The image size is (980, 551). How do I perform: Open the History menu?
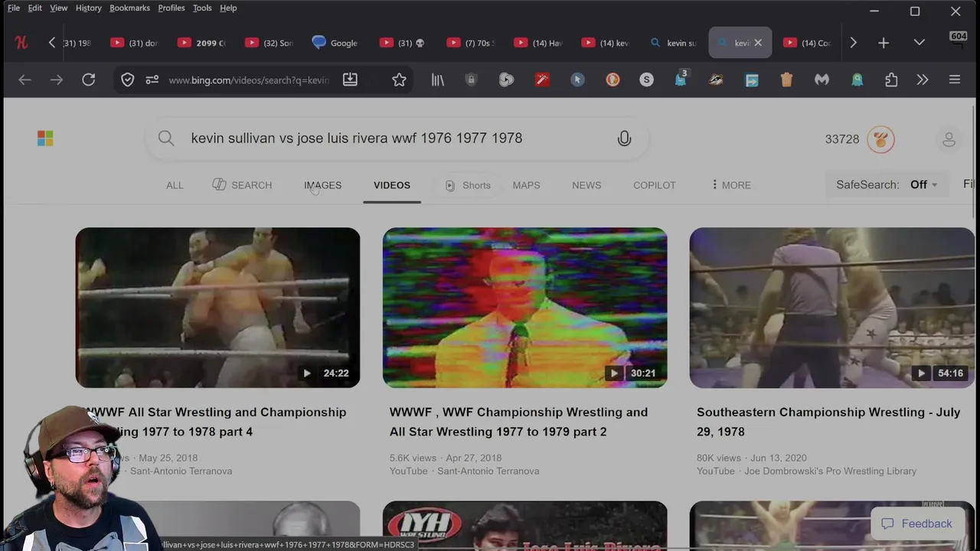89,8
